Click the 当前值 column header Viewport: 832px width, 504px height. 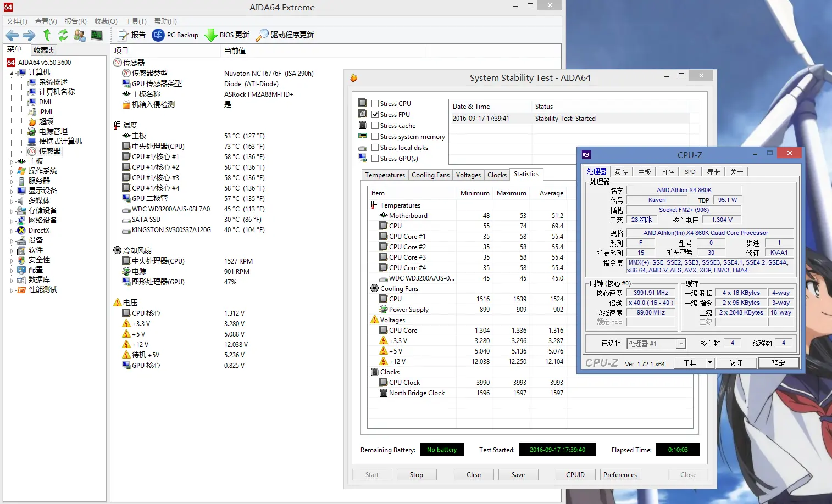pos(322,51)
